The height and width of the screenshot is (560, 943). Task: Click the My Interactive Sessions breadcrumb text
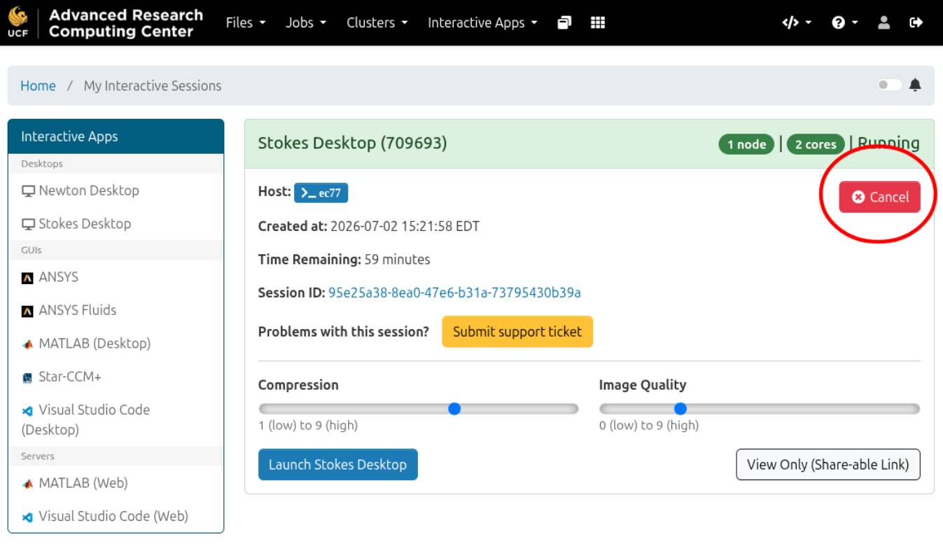pyautogui.click(x=153, y=85)
